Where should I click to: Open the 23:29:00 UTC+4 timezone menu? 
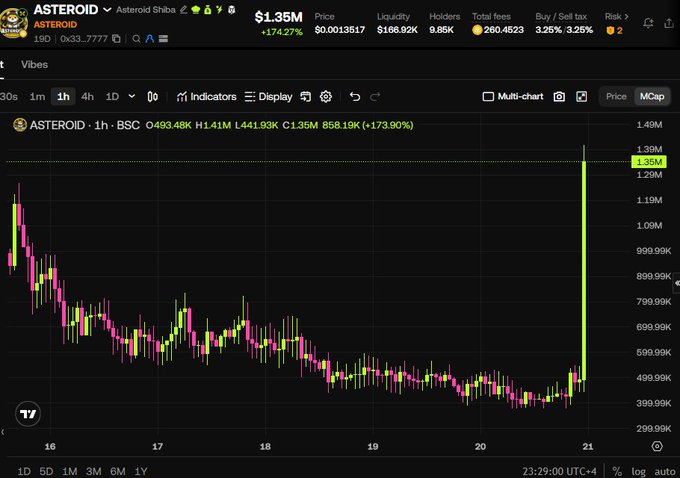[x=559, y=471]
